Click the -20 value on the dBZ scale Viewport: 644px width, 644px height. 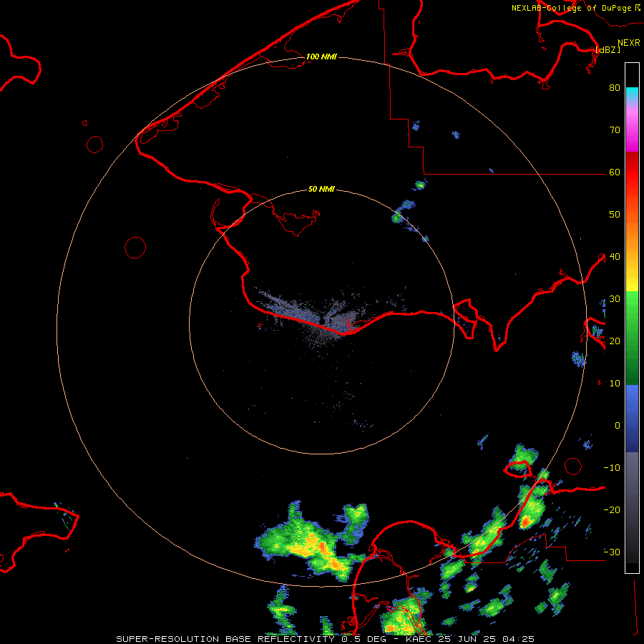[x=612, y=509]
